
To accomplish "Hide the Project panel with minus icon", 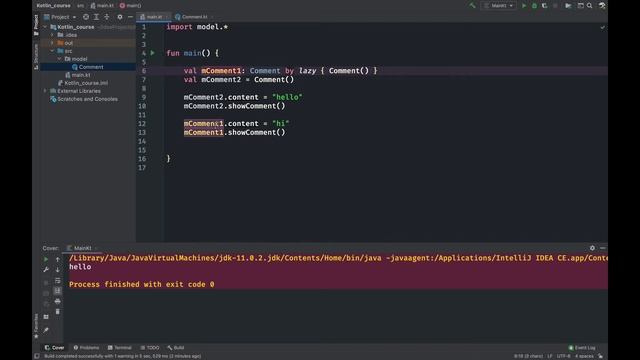I will click(130, 17).
